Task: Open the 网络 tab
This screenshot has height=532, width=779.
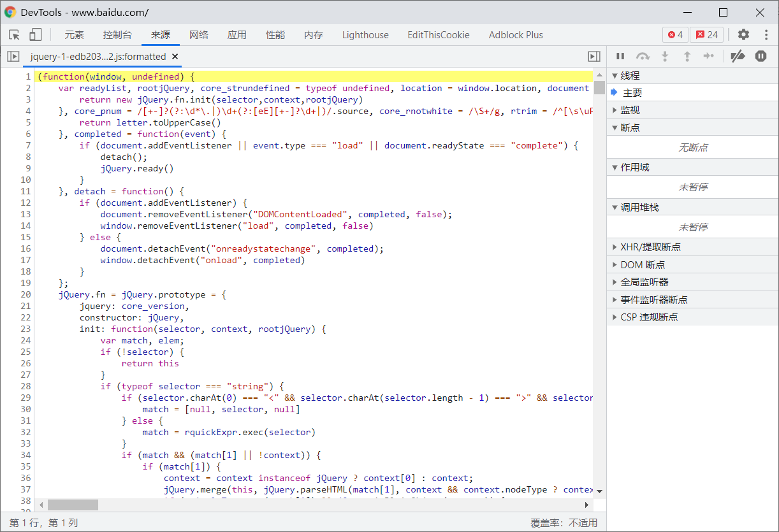Action: click(199, 35)
